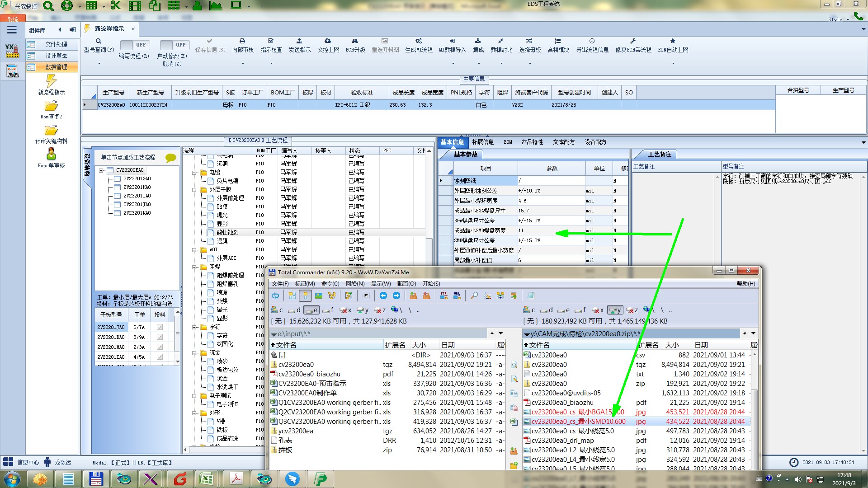Open the 配置(O) menu in Total Commander
The image size is (868, 488).
[406, 284]
